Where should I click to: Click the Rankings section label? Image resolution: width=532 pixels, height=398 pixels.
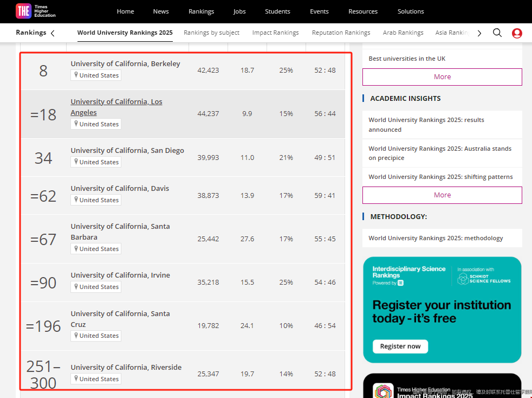(x=31, y=33)
